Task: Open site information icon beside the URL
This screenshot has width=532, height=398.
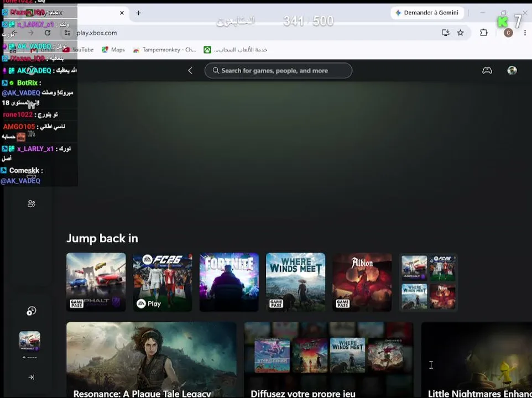Action: click(x=67, y=33)
